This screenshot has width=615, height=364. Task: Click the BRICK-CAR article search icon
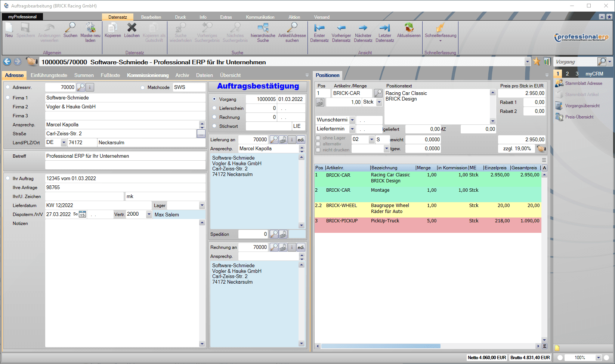[378, 93]
